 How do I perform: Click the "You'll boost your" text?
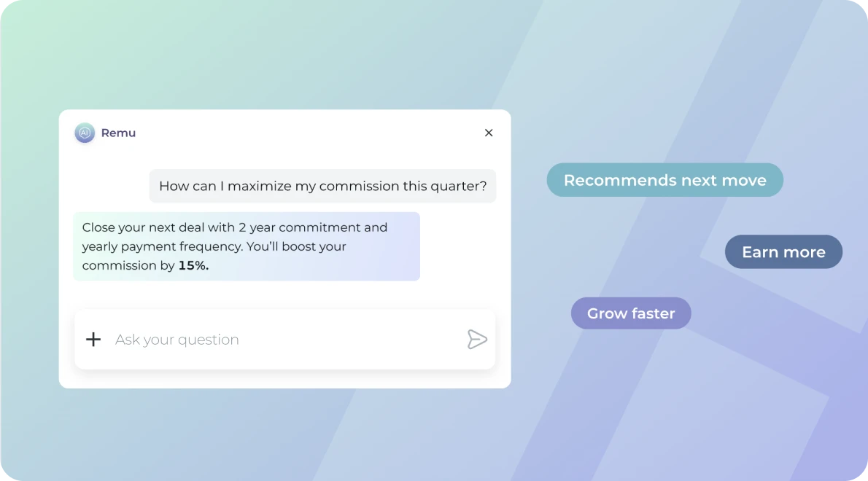pos(296,246)
